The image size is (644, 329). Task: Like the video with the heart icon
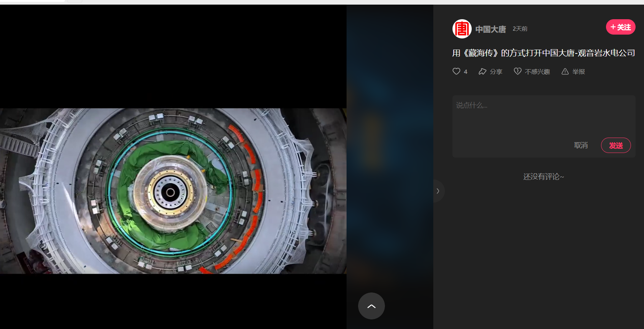(x=456, y=71)
